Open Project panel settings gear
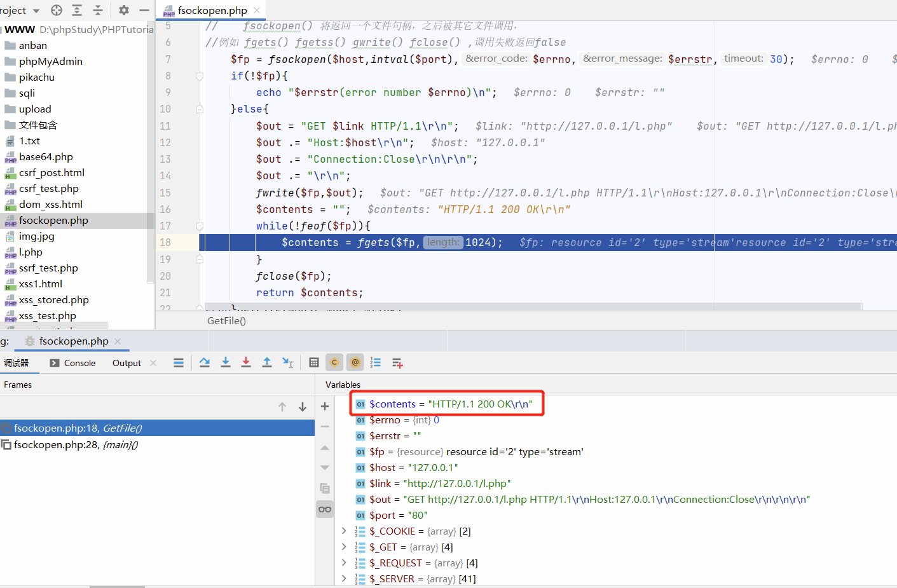Viewport: 897px width, 588px height. (x=124, y=10)
